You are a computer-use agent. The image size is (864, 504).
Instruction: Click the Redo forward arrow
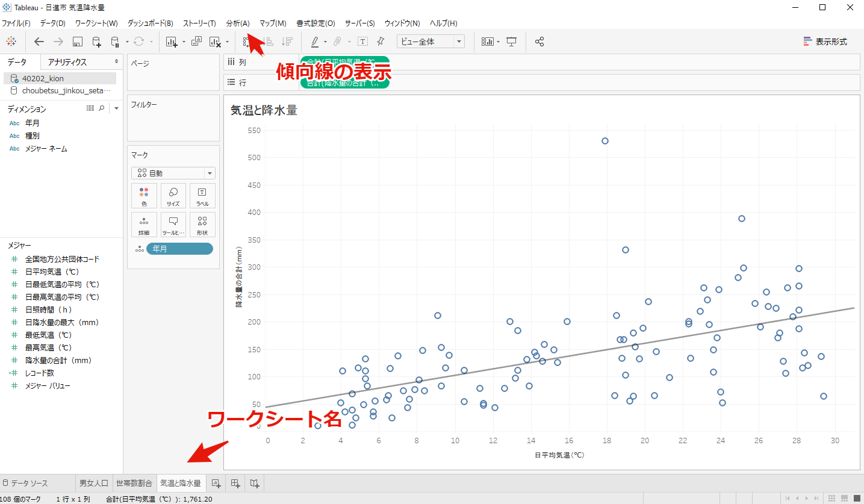[x=58, y=42]
